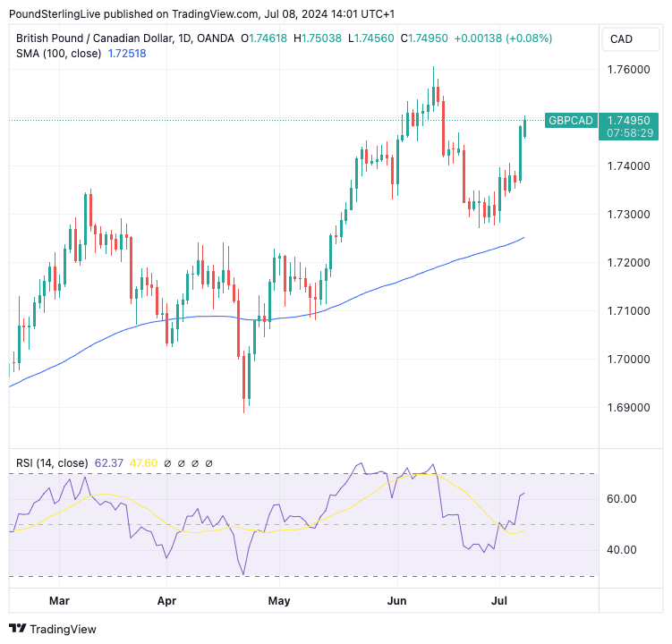Click the blue SMA value 1.72518
The image size is (672, 644).
point(126,54)
